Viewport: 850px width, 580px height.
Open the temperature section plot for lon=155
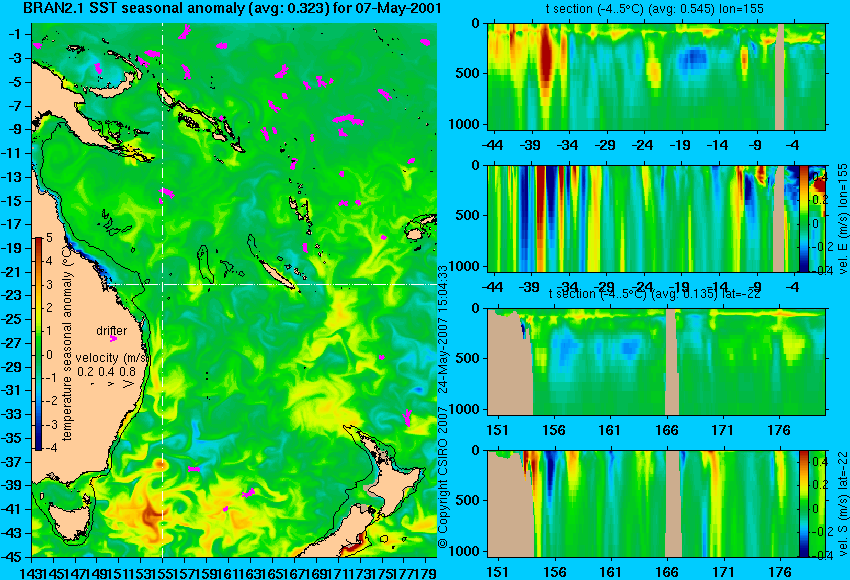pyautogui.click(x=656, y=76)
